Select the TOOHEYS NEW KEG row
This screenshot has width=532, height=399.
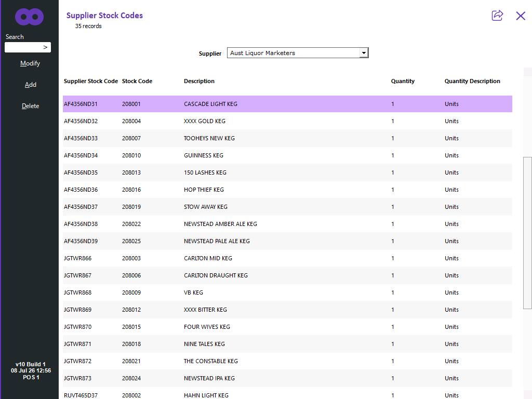click(287, 138)
